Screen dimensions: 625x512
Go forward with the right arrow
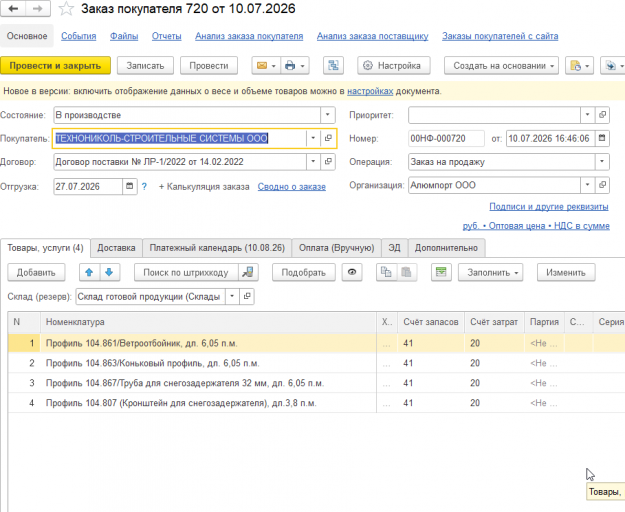coord(38,9)
